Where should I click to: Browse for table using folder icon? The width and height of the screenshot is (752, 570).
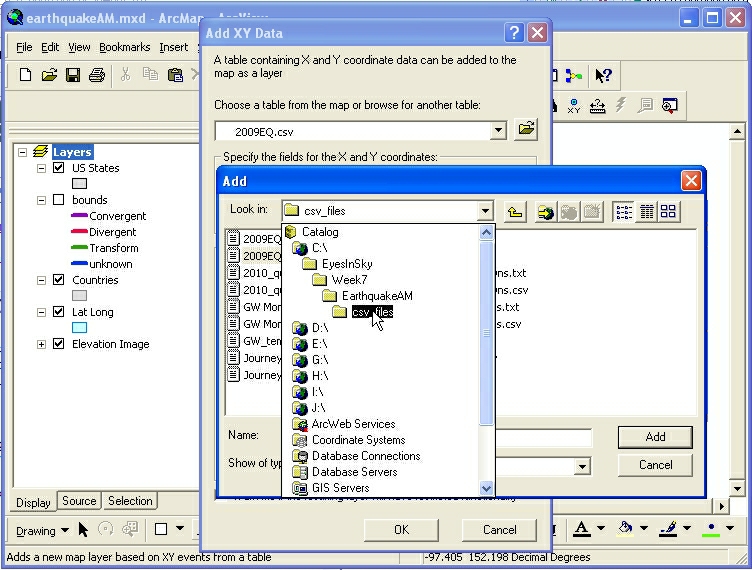tap(525, 130)
